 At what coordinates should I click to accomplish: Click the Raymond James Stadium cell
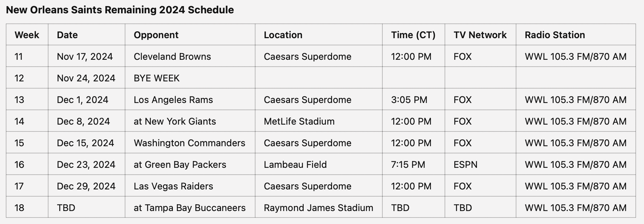[x=319, y=208]
